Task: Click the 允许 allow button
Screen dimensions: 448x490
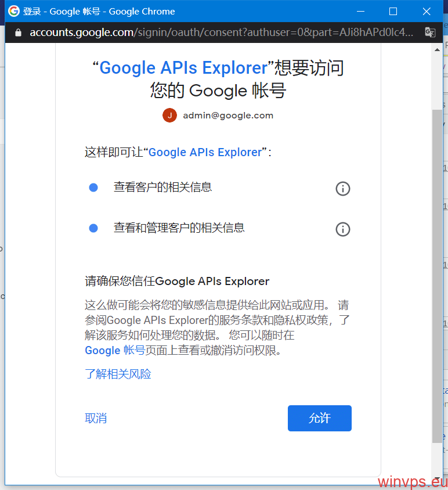Action: tap(320, 418)
